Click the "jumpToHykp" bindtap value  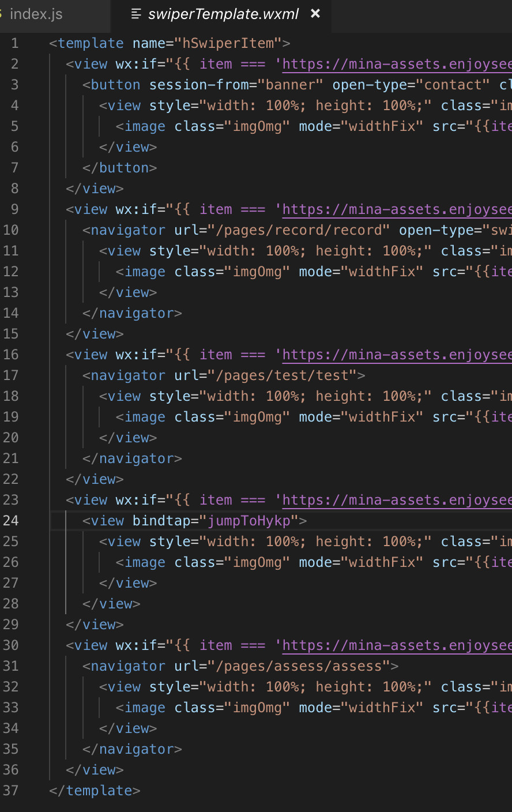coord(249,521)
